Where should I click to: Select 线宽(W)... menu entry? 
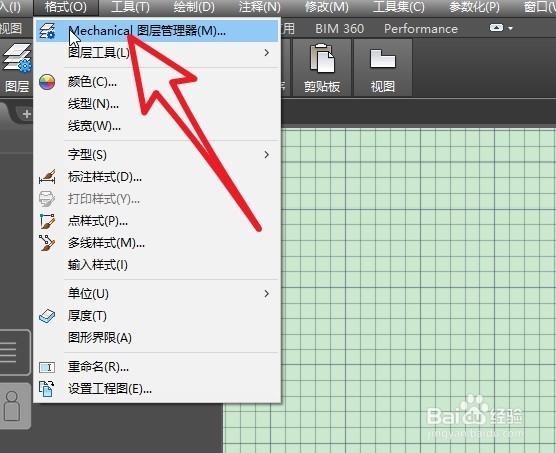click(x=157, y=126)
